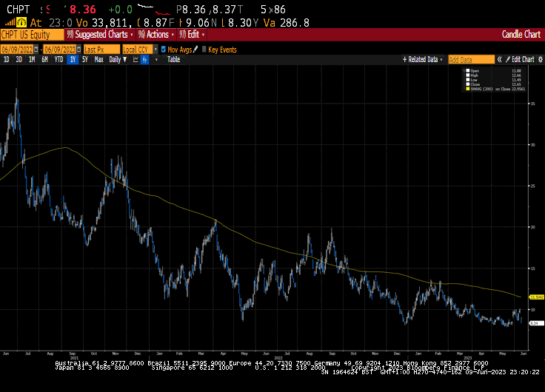Open the Suggested Charts dropdown
The image size is (545, 392).
tap(100, 34)
